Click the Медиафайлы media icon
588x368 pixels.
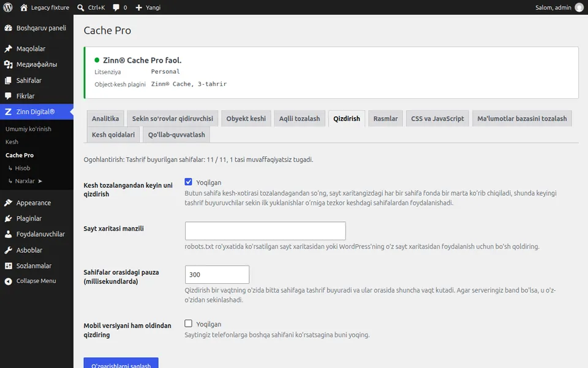8,64
